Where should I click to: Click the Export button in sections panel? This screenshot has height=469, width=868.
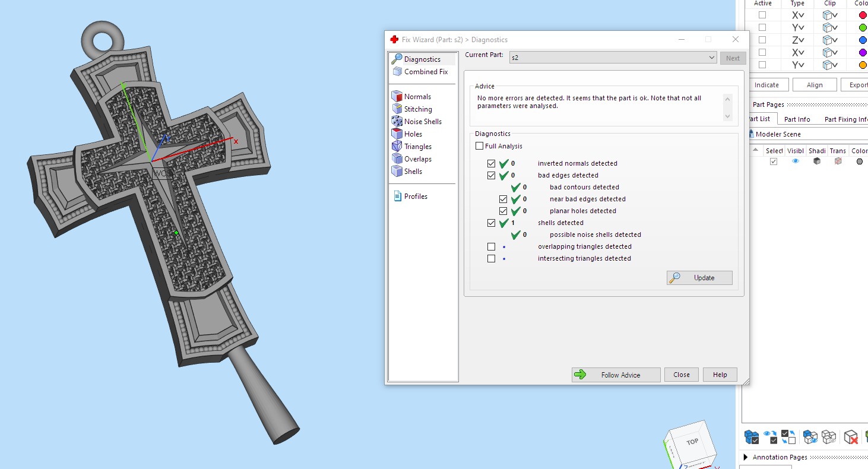point(855,85)
